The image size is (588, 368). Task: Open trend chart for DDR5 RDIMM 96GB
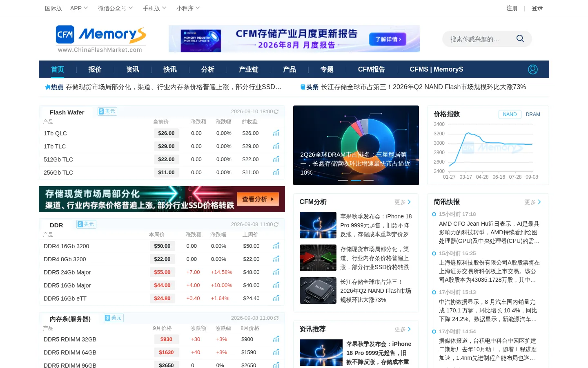pos(276,365)
